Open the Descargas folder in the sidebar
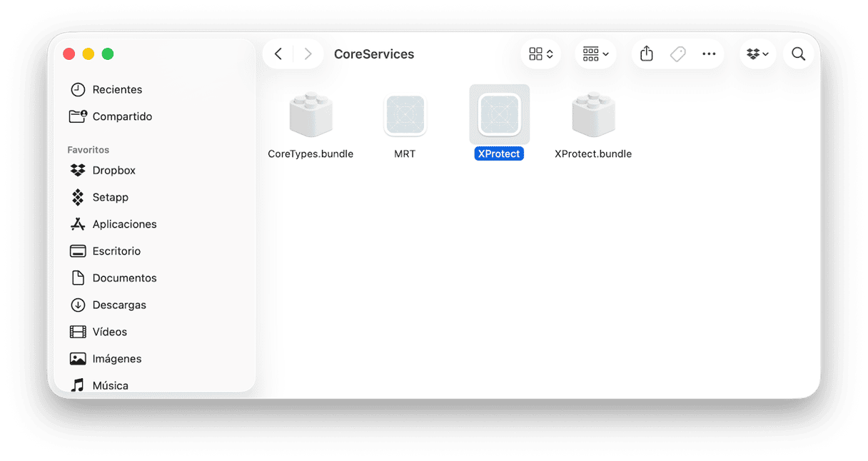868x461 pixels. click(116, 305)
